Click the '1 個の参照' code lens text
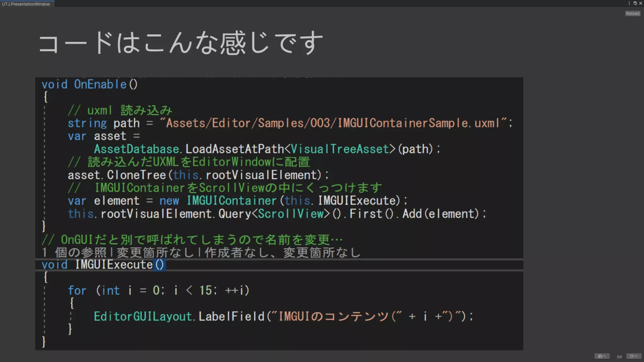The height and width of the screenshot is (362, 644). [201, 252]
